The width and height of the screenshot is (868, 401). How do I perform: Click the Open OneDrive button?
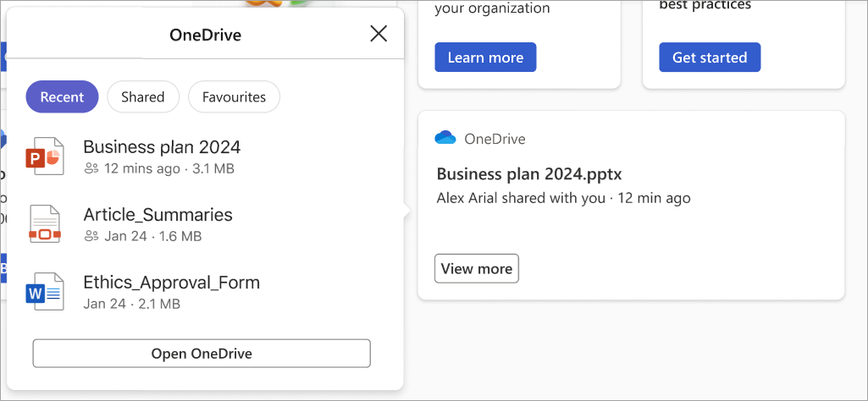pyautogui.click(x=202, y=354)
